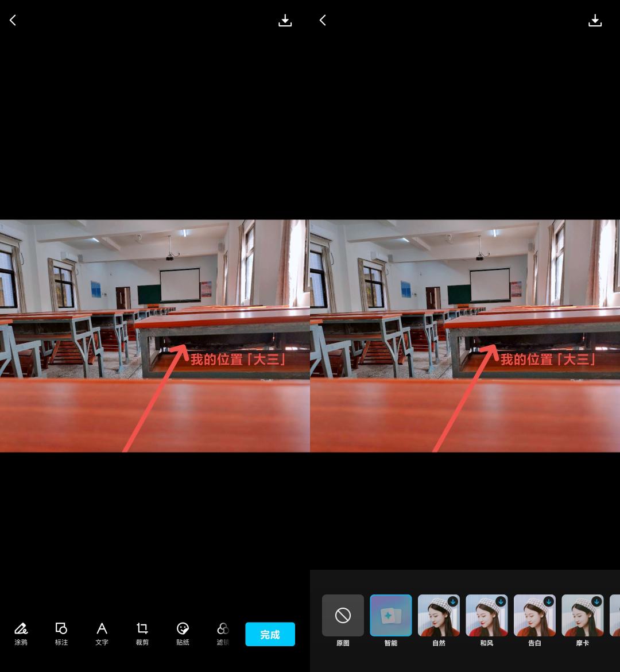Tap download badge on 和风 filter

501,602
